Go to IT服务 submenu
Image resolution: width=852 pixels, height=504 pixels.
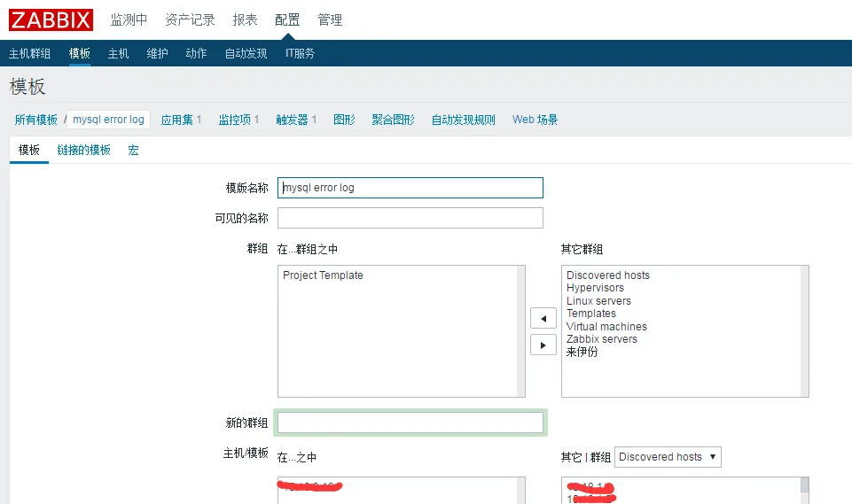pos(300,53)
